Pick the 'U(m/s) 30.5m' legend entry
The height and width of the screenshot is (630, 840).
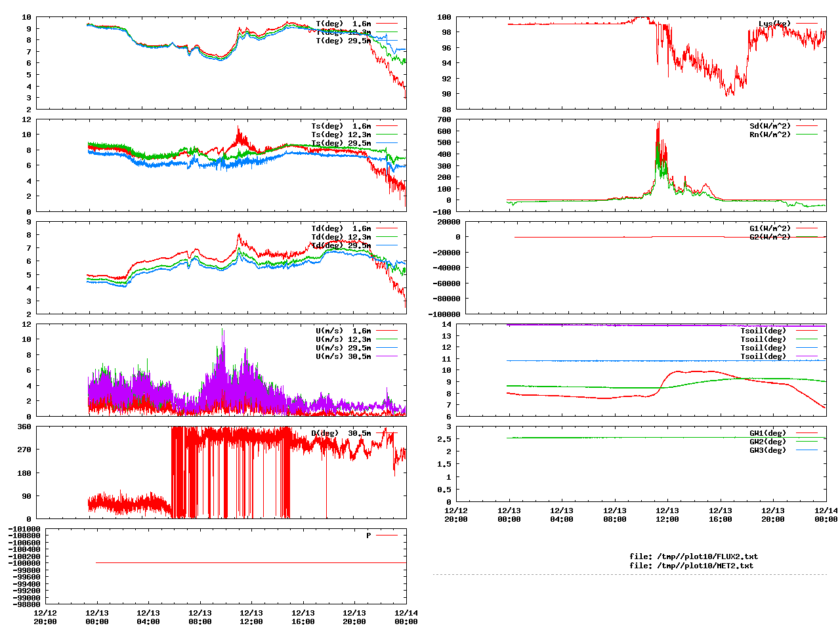pos(343,356)
